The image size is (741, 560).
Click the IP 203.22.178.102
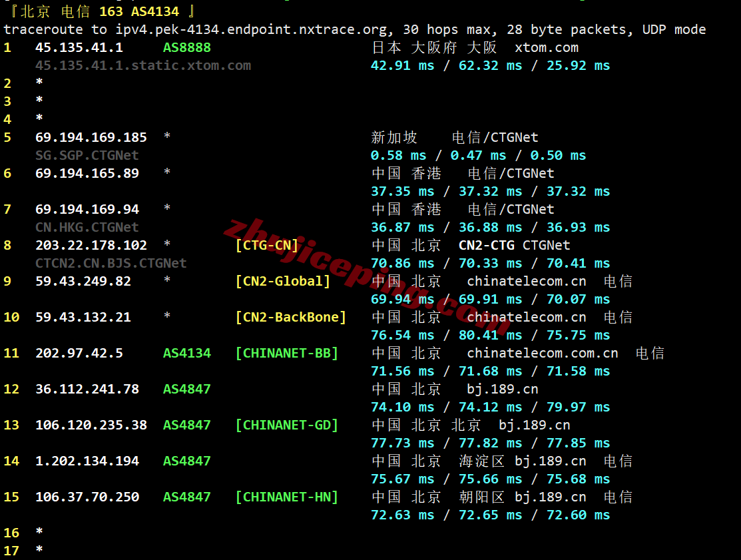91,245
